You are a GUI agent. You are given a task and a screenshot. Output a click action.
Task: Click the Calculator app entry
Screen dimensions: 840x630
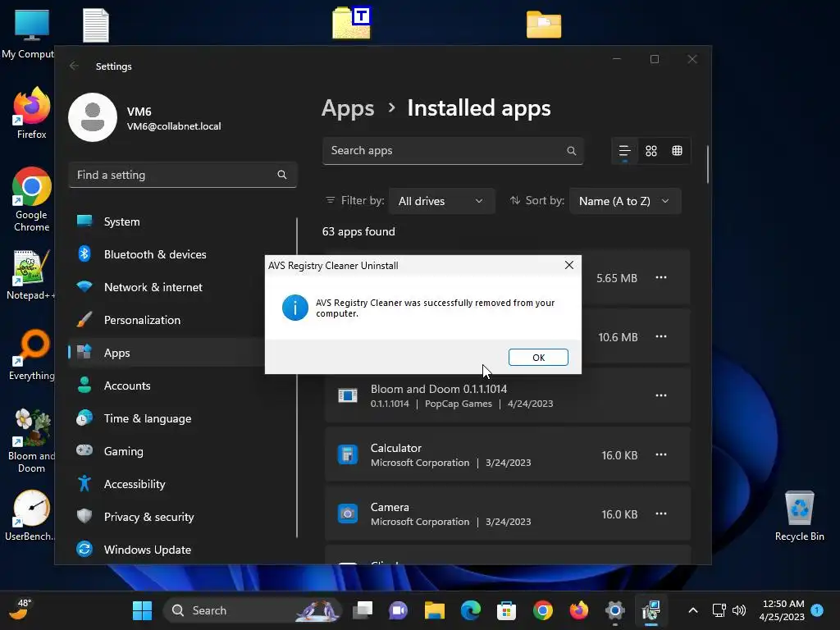507,454
